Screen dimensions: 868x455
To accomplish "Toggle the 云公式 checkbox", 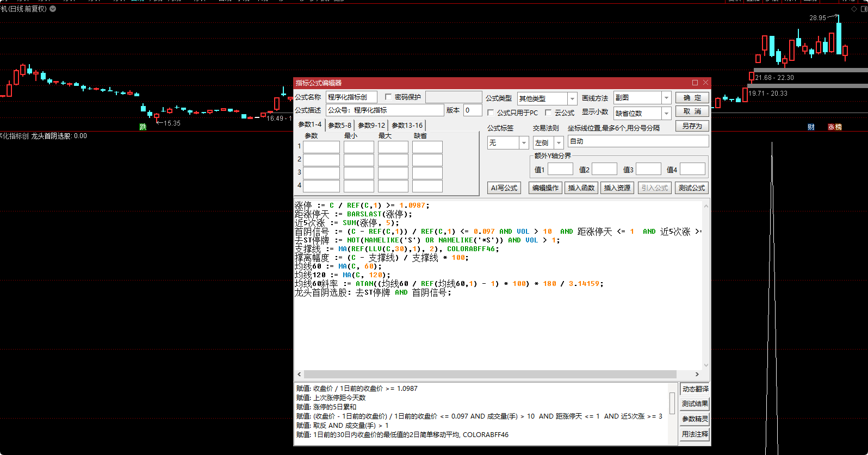I will pos(548,113).
